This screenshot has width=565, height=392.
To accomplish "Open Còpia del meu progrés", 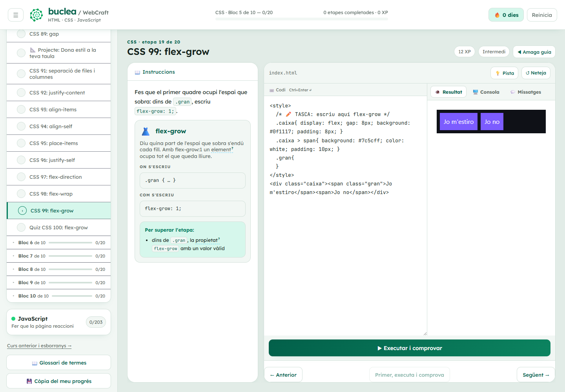I will [58, 381].
